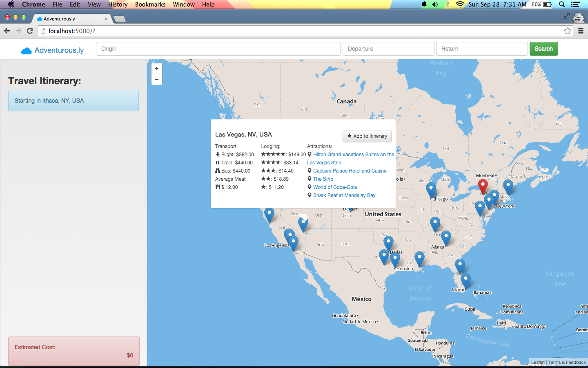Select the blue map marker at Chicago
This screenshot has height=368, width=588.
pyautogui.click(x=431, y=190)
